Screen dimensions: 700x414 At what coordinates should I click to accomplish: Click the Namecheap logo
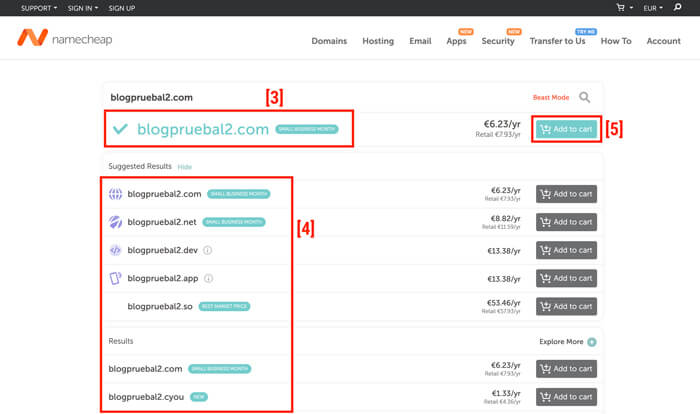click(x=65, y=38)
